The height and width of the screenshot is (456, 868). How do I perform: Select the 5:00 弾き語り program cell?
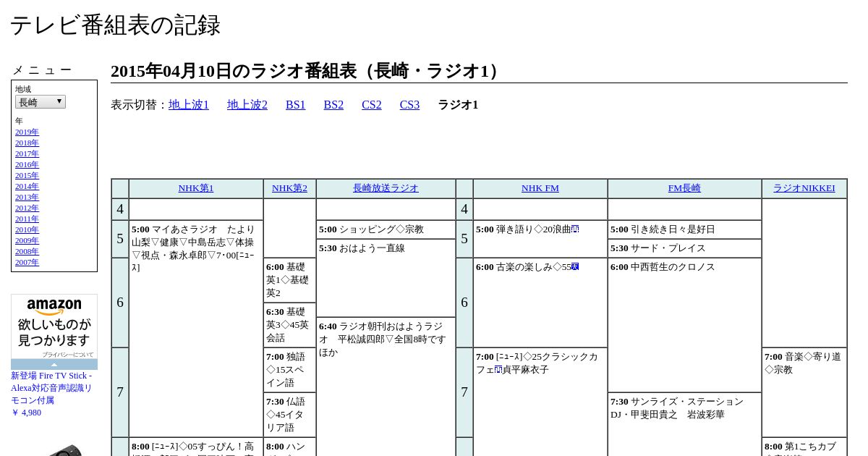coord(540,239)
